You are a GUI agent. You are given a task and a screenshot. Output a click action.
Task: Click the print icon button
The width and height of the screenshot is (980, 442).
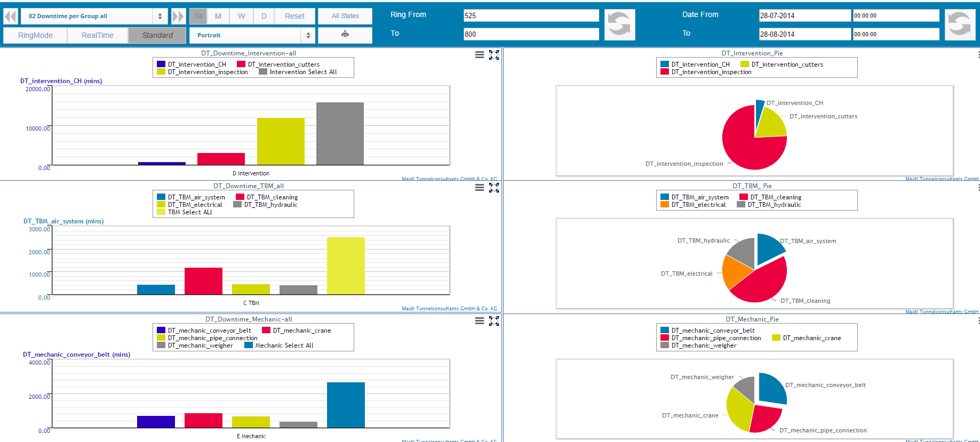pyautogui.click(x=345, y=35)
